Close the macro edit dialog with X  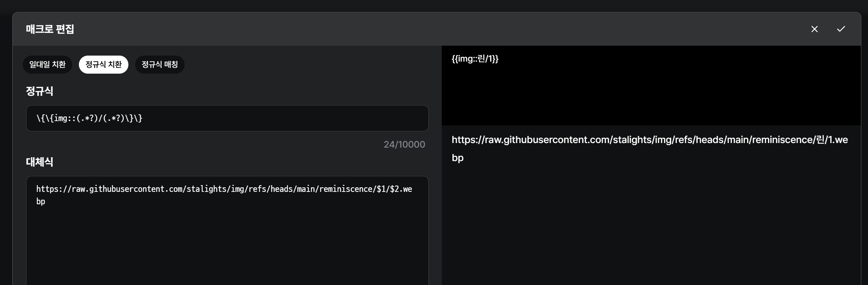point(814,29)
